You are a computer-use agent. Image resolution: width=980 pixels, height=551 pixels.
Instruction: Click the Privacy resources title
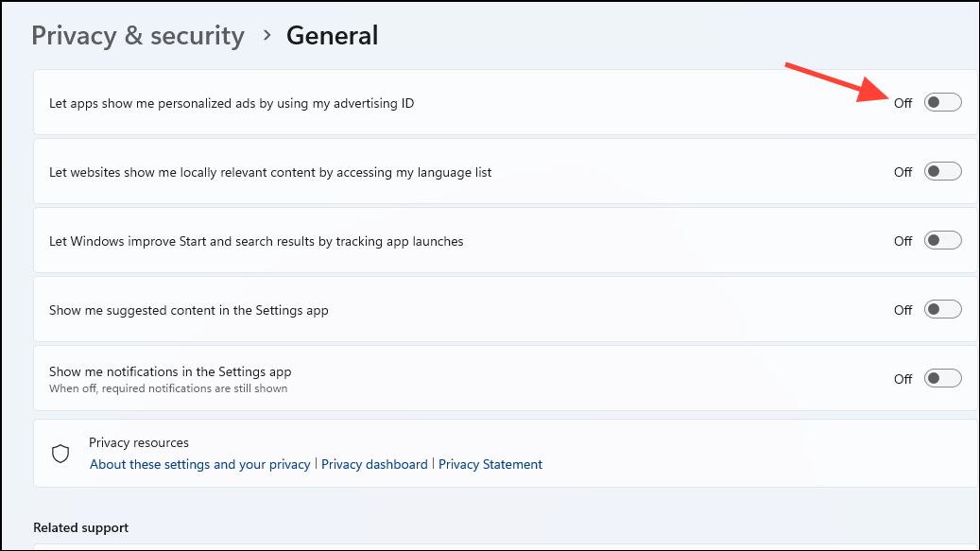139,442
